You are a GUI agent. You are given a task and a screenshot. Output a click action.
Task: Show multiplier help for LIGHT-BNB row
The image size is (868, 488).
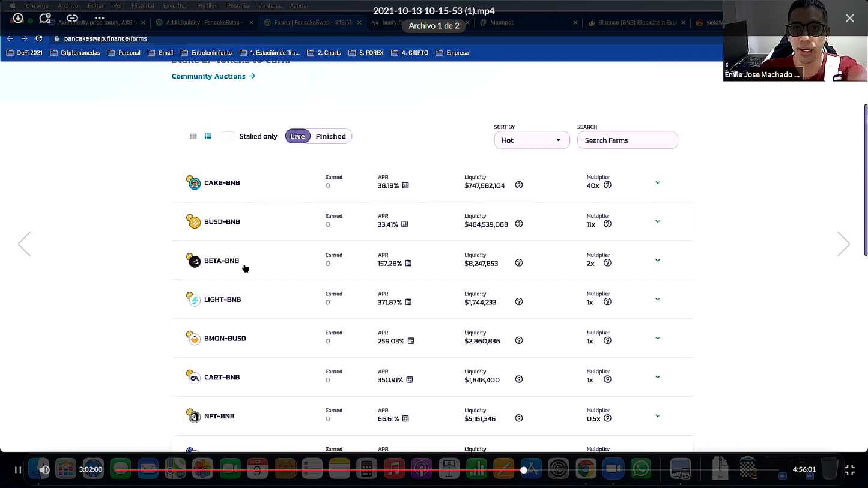607,301
